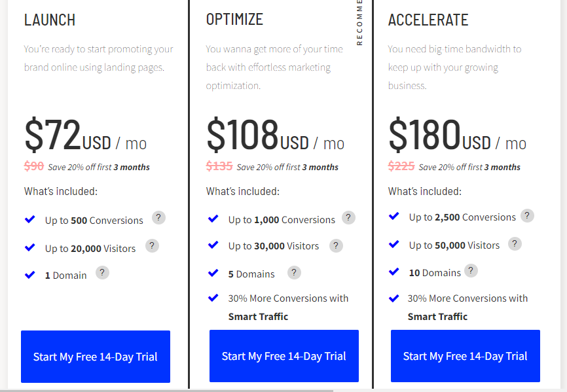Click help icon beside 30,000 Visitors

point(336,245)
